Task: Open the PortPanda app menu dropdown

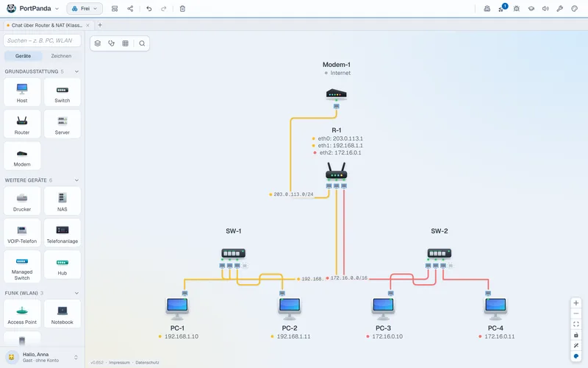Action: tap(32, 8)
